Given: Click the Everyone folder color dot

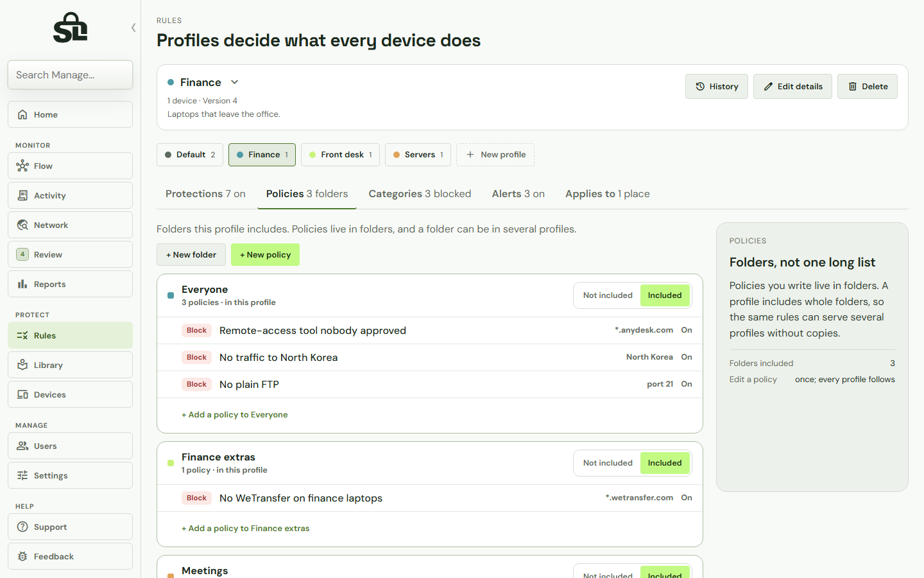Looking at the screenshot, I should tap(171, 295).
